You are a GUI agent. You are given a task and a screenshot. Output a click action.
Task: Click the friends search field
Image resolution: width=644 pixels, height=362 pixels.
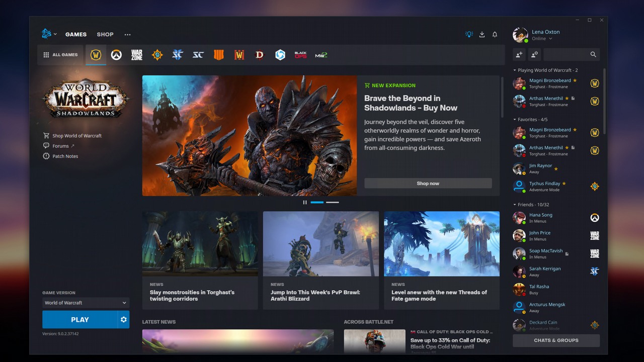[571, 54]
